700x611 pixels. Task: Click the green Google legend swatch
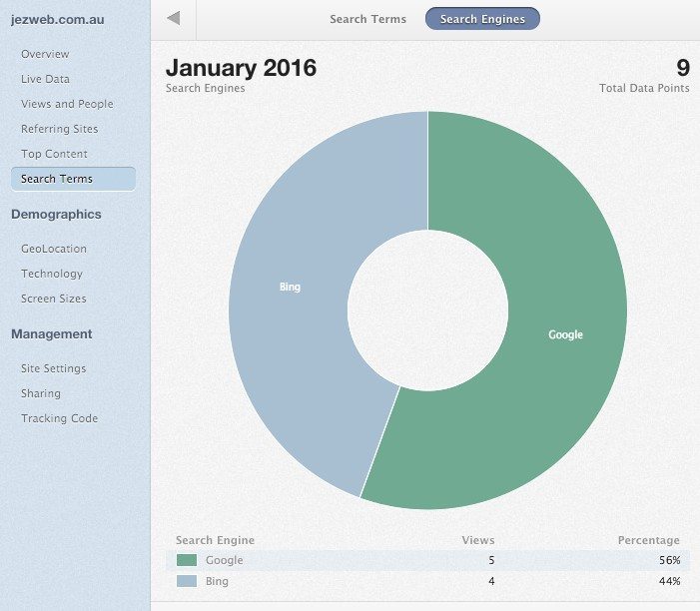click(186, 560)
